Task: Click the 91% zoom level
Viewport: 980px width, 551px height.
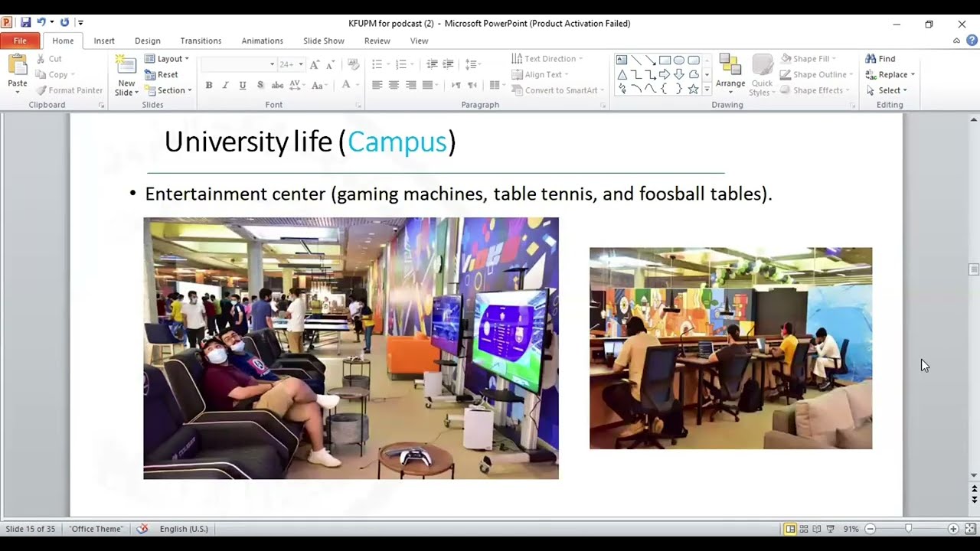Action: tap(851, 529)
